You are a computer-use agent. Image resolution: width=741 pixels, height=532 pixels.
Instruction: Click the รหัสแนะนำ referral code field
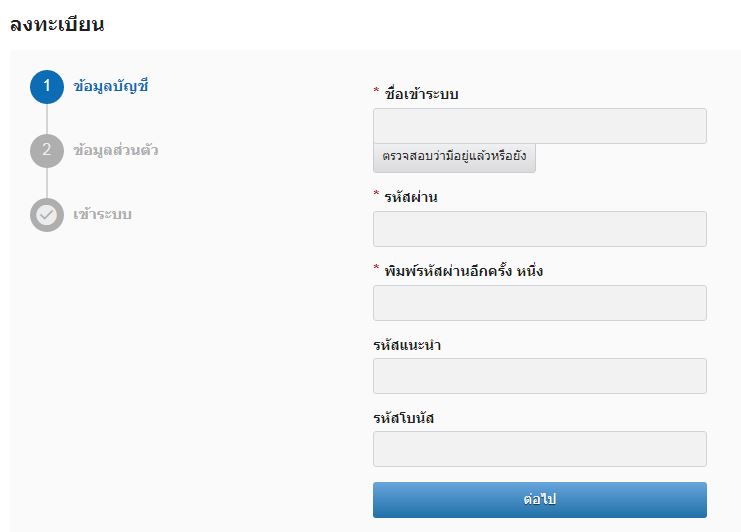pos(539,376)
